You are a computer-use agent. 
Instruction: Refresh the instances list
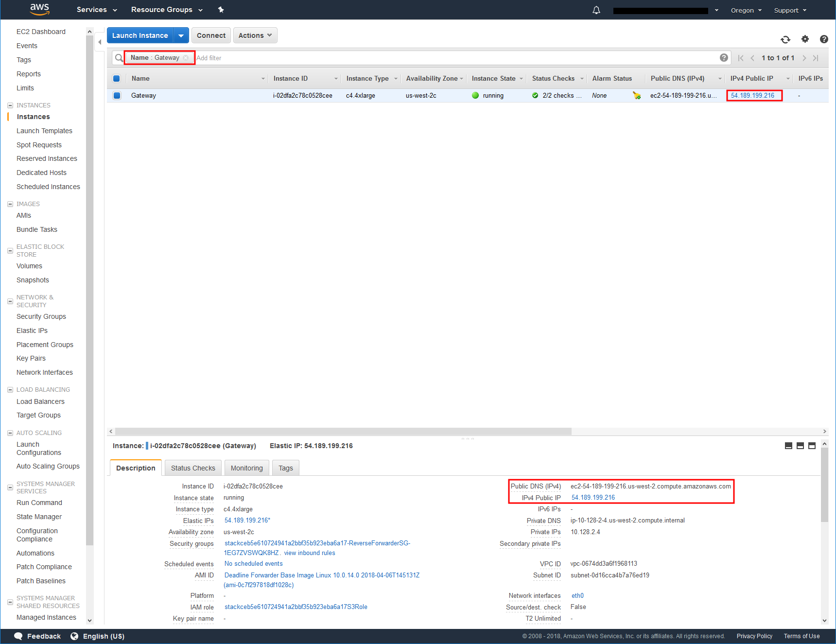tap(785, 40)
